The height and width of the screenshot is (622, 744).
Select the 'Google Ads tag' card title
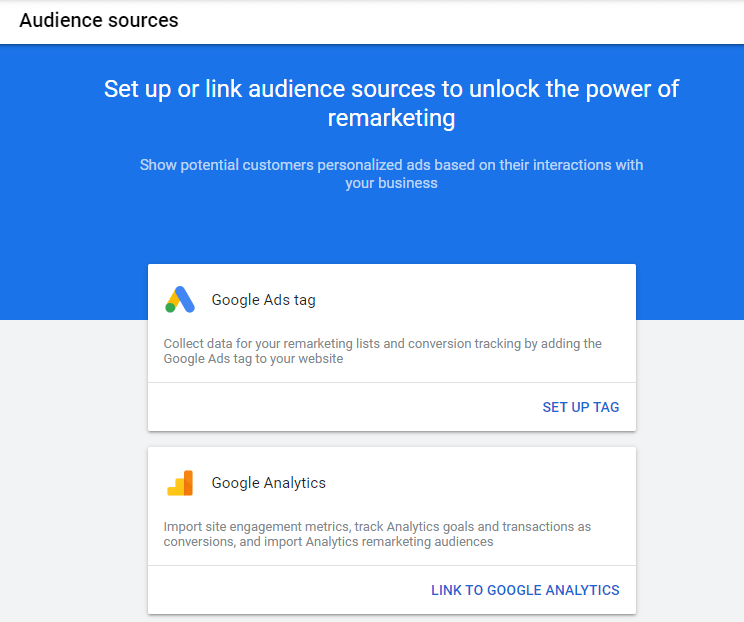coord(263,300)
